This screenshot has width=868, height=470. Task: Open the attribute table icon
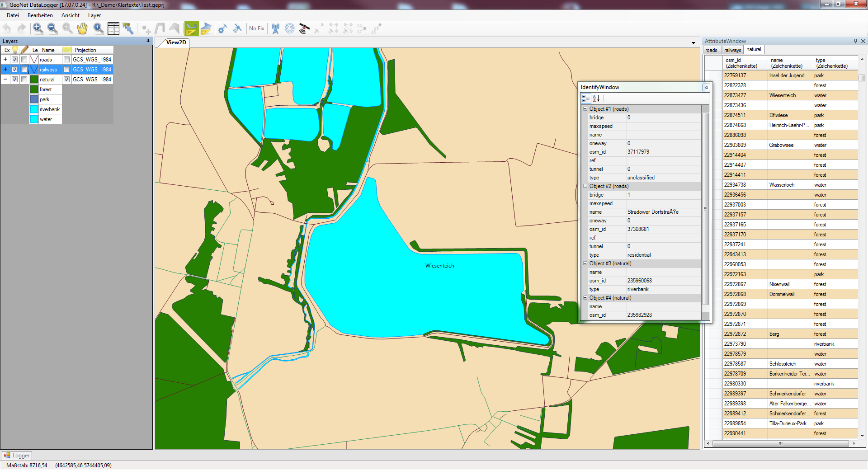[x=113, y=28]
